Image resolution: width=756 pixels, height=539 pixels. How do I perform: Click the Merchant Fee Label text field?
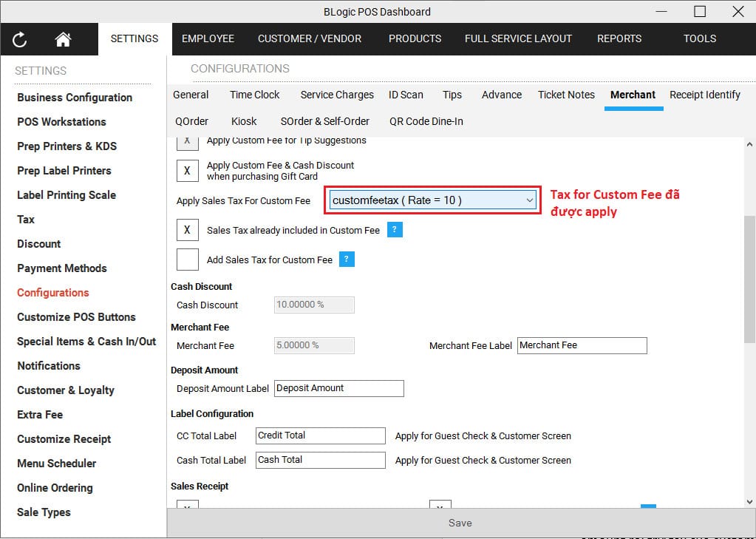[x=582, y=345]
